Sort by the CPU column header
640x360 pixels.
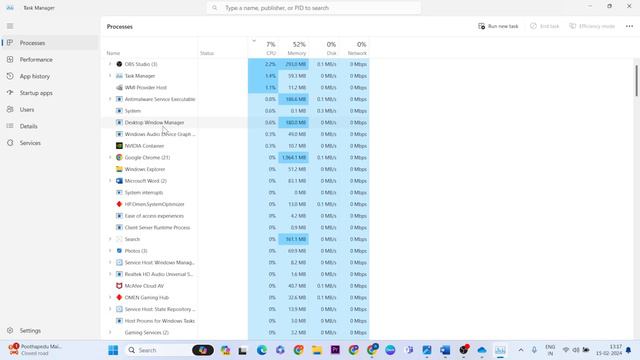click(x=263, y=48)
